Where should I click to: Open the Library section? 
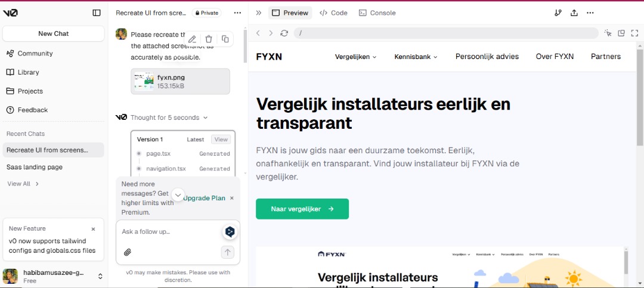point(23,72)
